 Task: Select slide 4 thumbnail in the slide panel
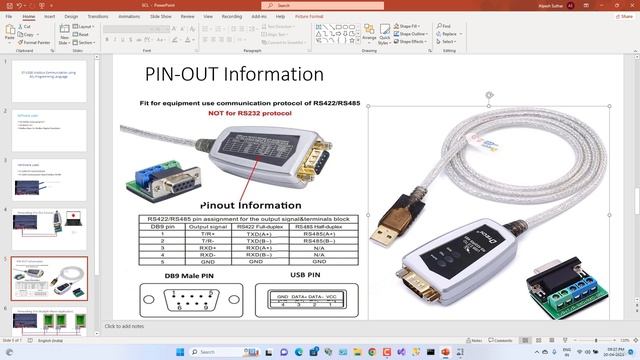(49, 229)
